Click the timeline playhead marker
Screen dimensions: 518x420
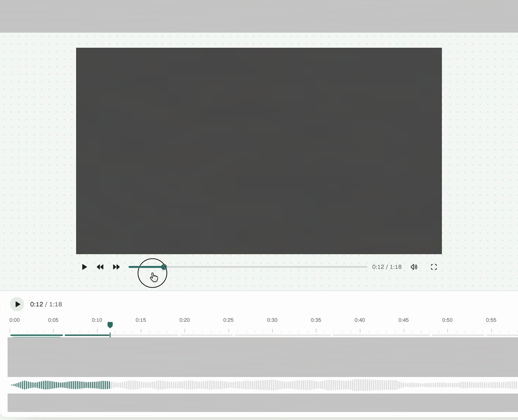click(x=110, y=325)
